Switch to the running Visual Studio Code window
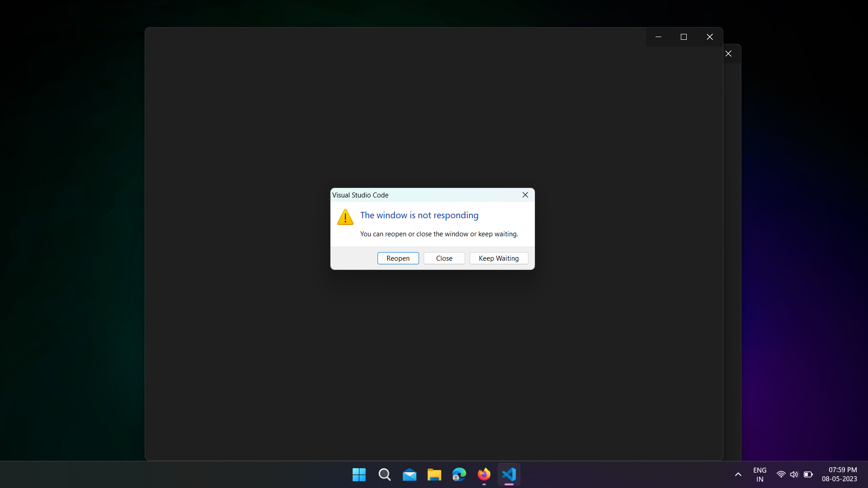Screen dimensions: 868x488 [x=509, y=474]
